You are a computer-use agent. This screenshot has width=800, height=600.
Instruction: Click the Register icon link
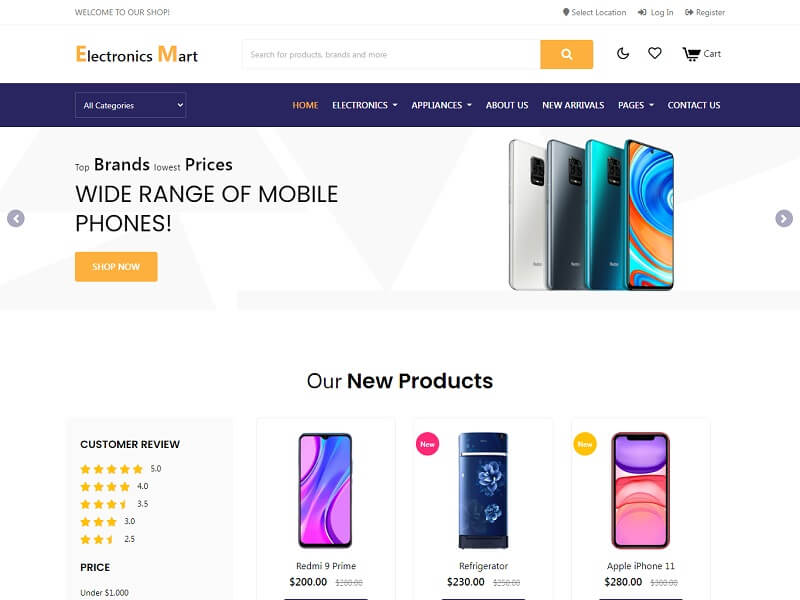pyautogui.click(x=689, y=12)
